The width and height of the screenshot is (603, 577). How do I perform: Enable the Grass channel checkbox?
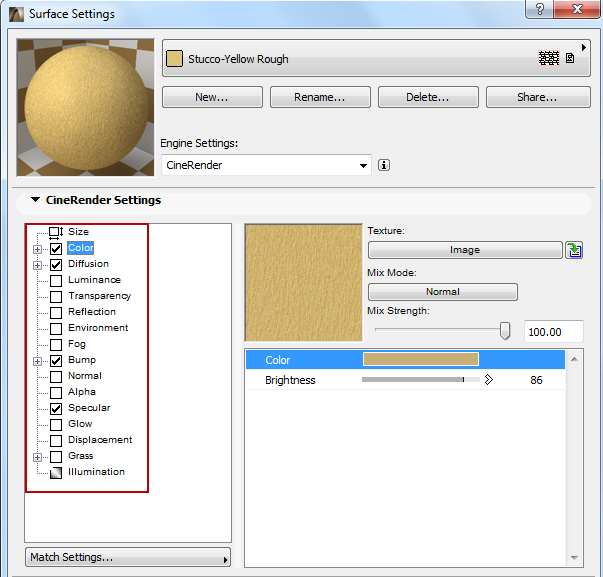tap(56, 457)
